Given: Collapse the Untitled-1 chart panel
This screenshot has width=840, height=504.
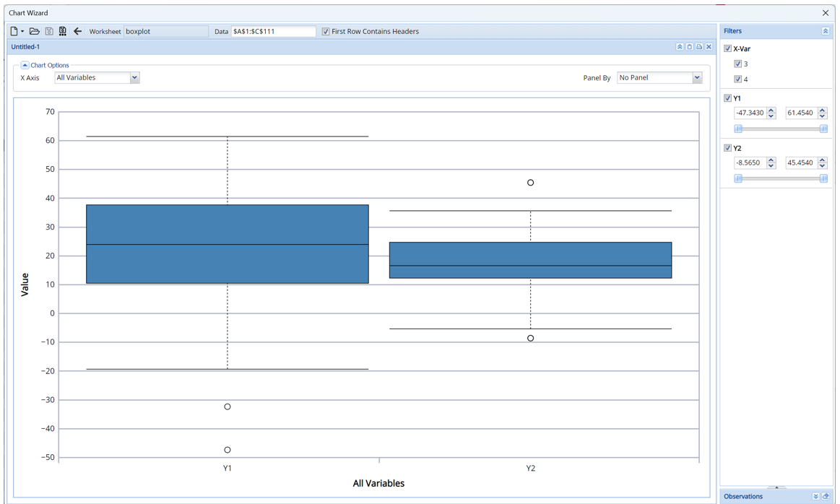Looking at the screenshot, I should [x=680, y=47].
